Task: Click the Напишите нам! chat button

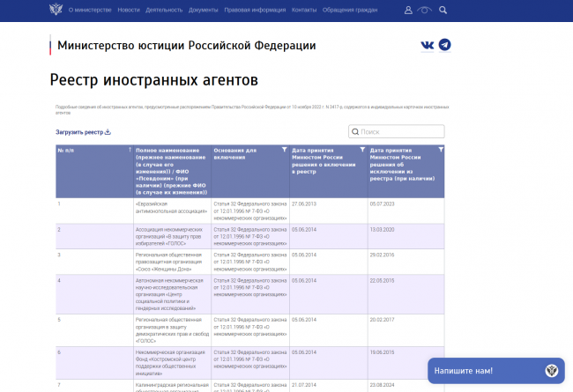Action: click(x=496, y=371)
